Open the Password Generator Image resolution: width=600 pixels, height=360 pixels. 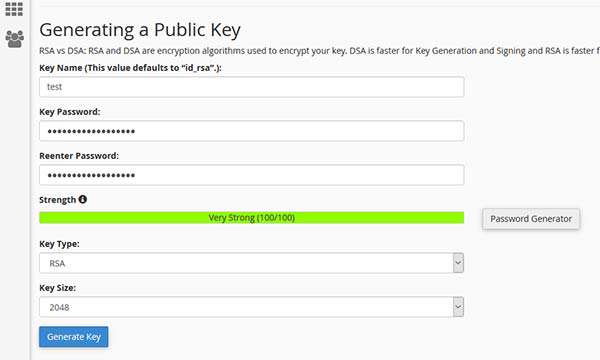coord(531,219)
